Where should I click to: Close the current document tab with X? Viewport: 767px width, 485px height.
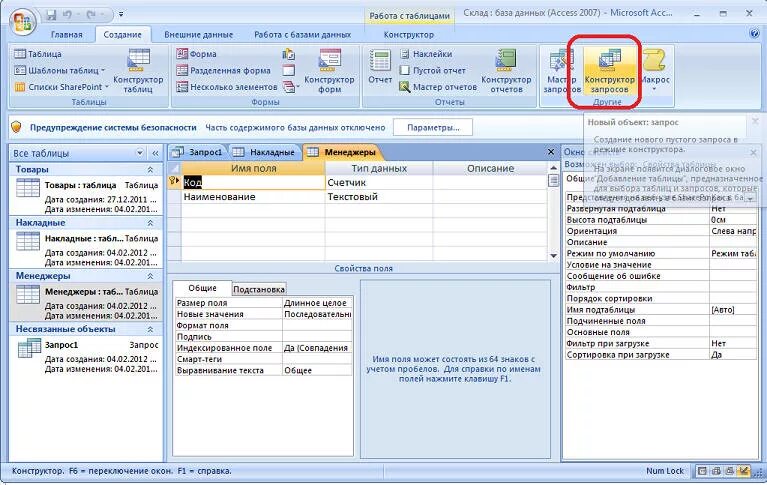551,152
